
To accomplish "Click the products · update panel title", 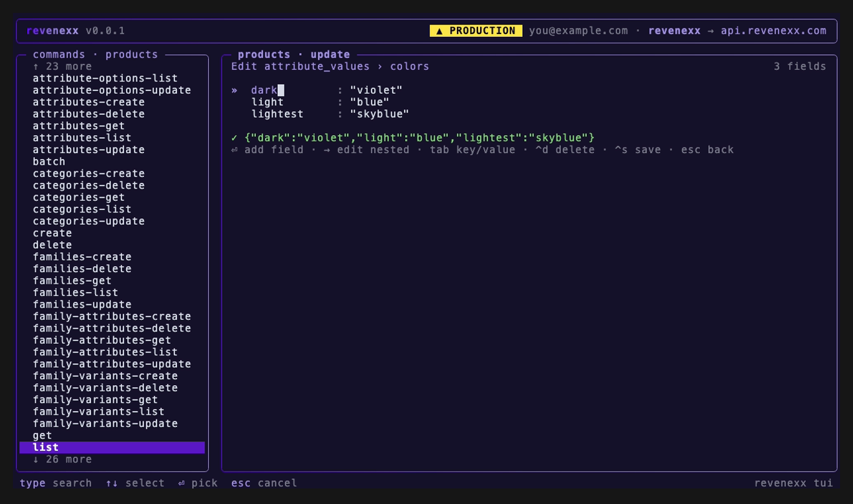I will pos(294,55).
